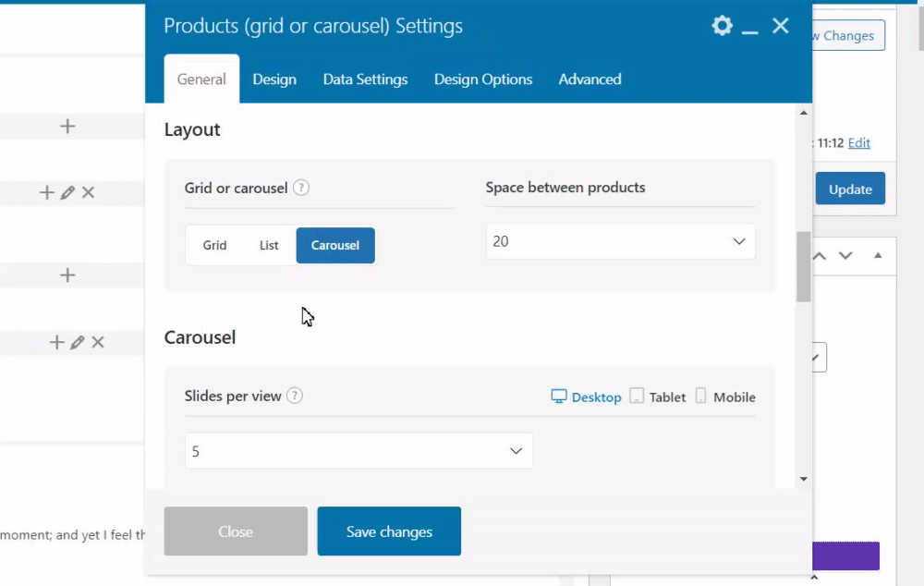Click the settings panel vertical scrollbar
The height and width of the screenshot is (586, 924).
point(803,266)
